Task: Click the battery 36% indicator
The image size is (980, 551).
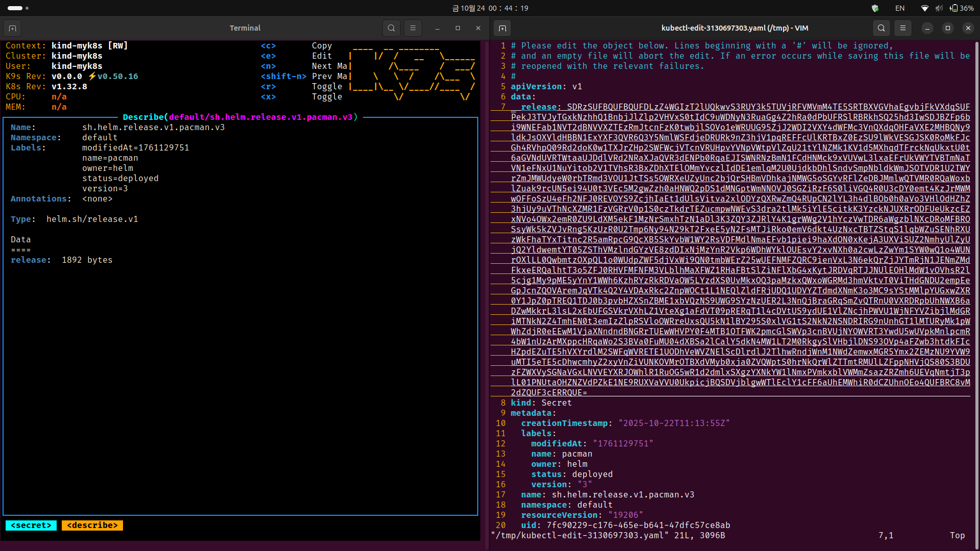Action: tap(962, 8)
